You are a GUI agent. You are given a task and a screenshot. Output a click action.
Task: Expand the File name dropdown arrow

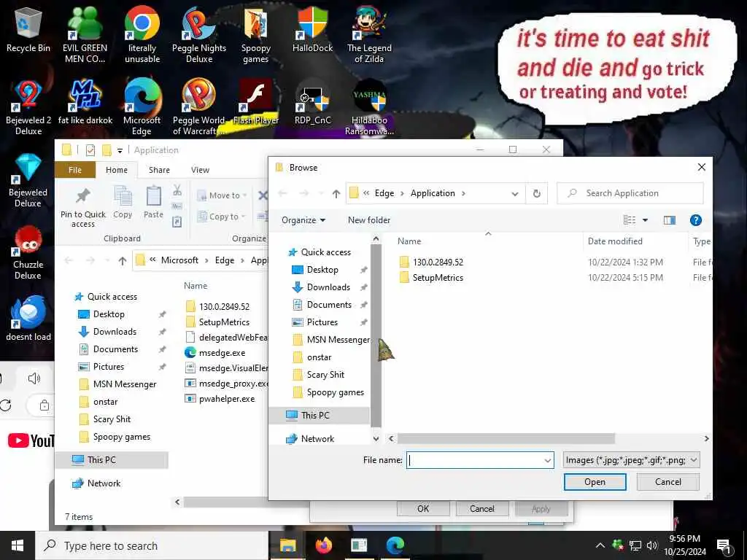click(x=547, y=460)
